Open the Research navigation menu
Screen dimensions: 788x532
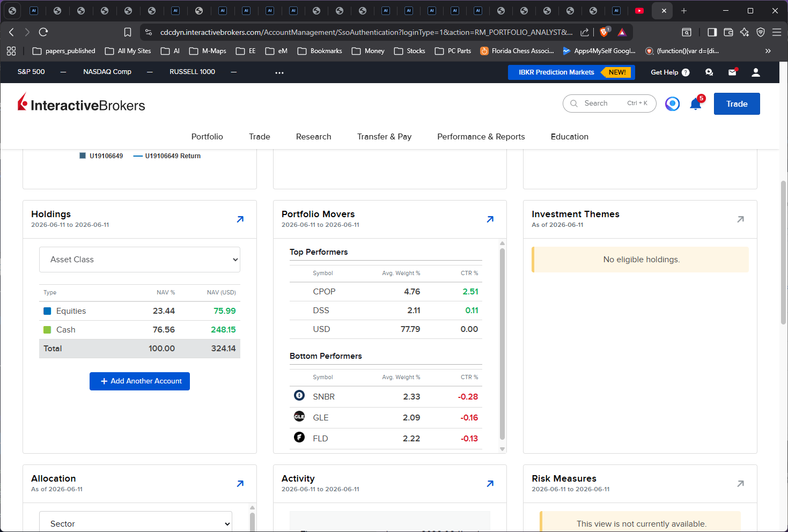click(x=314, y=137)
